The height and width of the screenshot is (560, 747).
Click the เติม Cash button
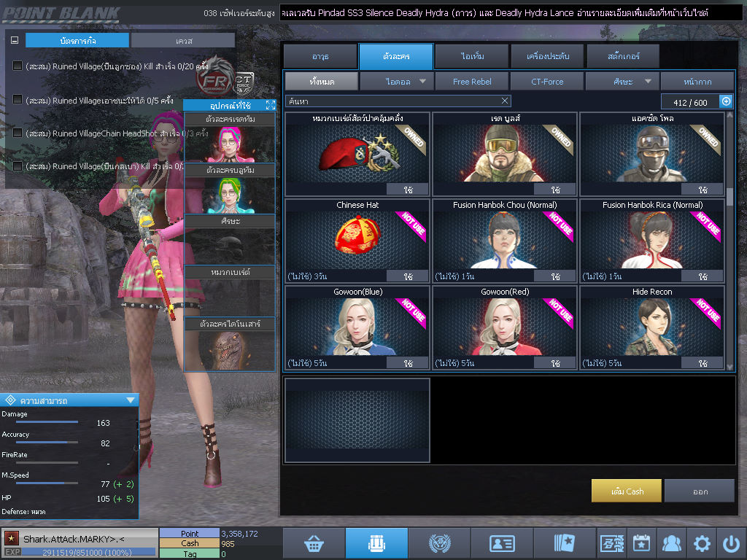627,491
